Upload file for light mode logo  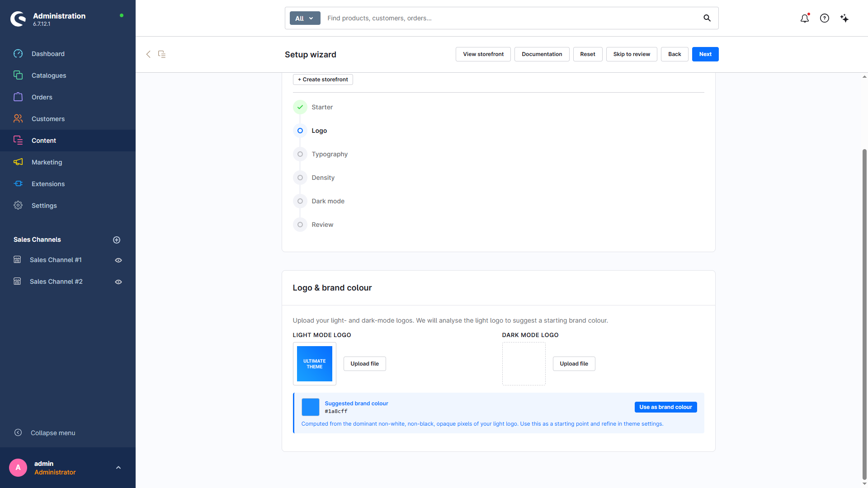click(x=364, y=364)
